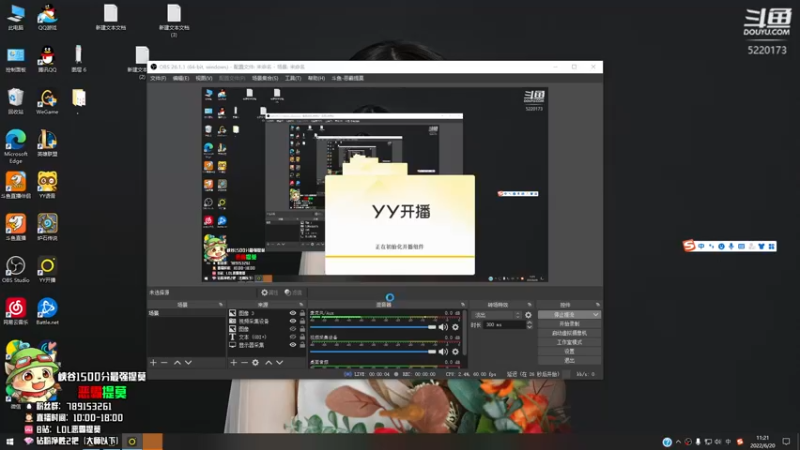Screen dimensions: 800x450
Task: Lock the 图像 3 source
Action: tap(303, 313)
